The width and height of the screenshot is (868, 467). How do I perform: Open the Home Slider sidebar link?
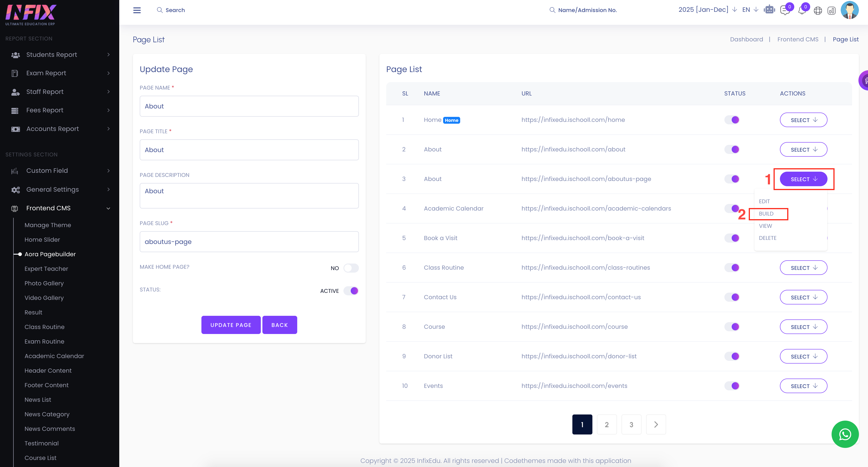(42, 239)
